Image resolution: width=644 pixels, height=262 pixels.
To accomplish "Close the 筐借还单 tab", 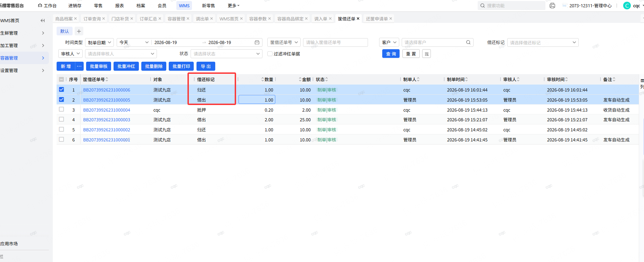I will point(358,19).
